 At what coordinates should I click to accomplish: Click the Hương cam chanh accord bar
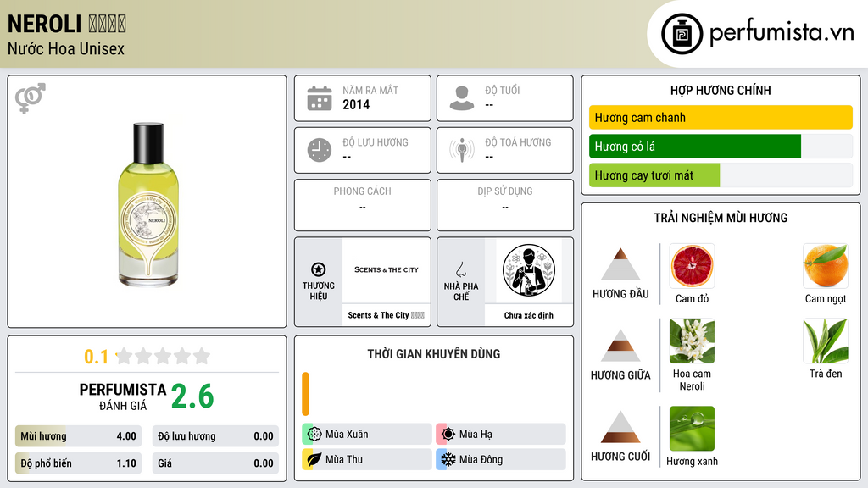(x=721, y=117)
